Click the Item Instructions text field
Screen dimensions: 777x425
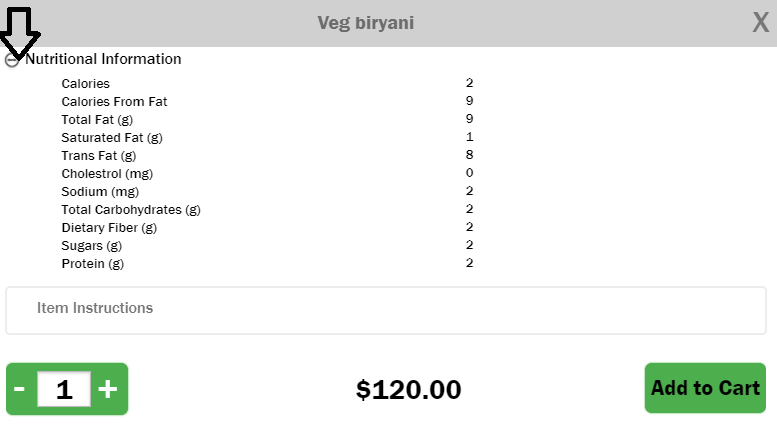[386, 309]
